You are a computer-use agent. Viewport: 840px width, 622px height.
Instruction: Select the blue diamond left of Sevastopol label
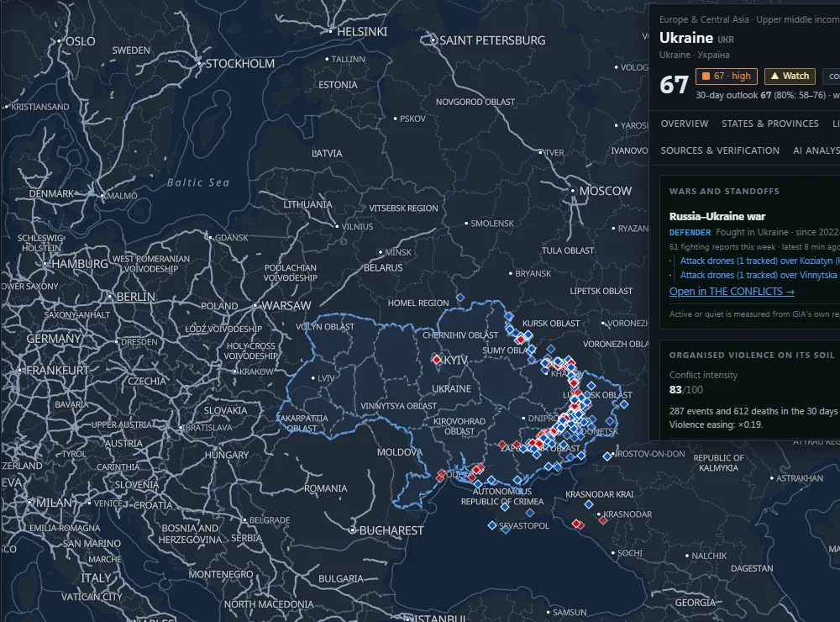491,525
